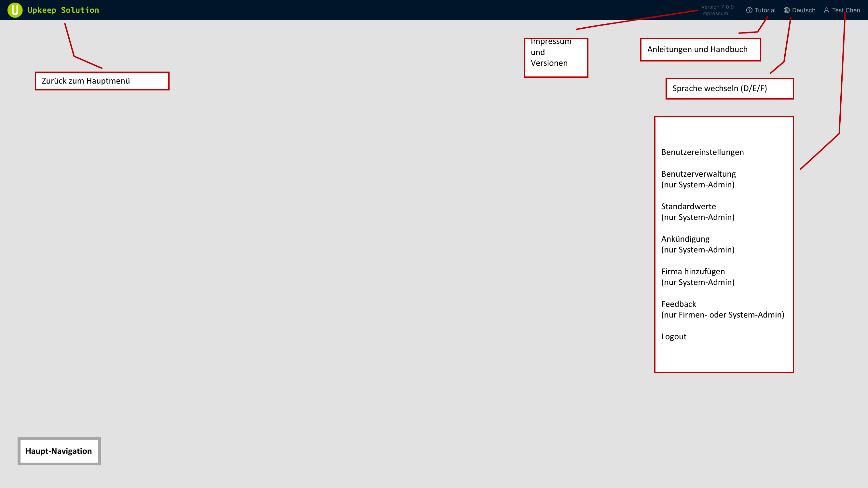Click Firma hinzufügen menu entry
This screenshot has width=868, height=488.
coord(693,271)
